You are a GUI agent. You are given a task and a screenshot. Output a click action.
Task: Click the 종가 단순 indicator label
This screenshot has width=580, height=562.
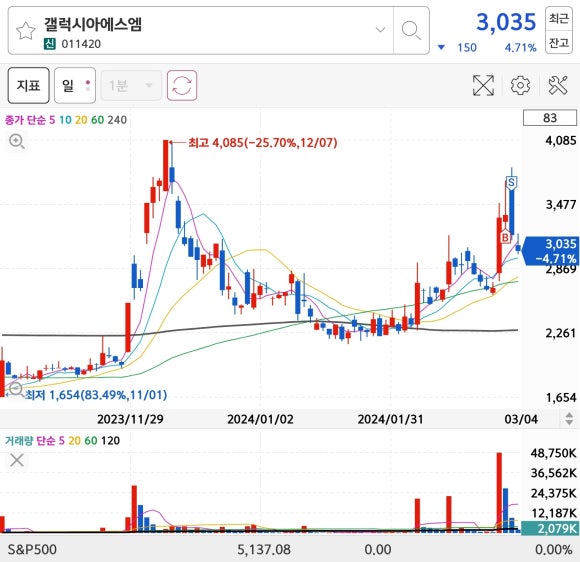pos(25,120)
